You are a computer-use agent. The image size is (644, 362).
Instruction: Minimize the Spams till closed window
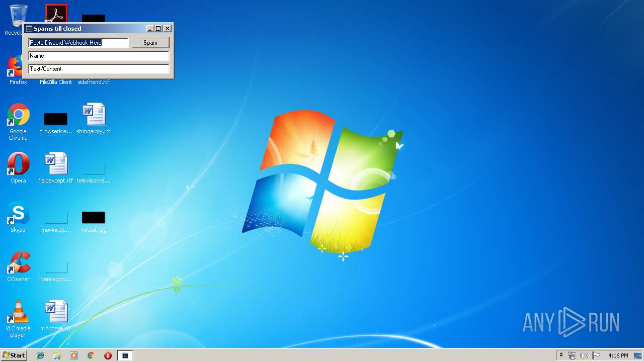pyautogui.click(x=150, y=29)
